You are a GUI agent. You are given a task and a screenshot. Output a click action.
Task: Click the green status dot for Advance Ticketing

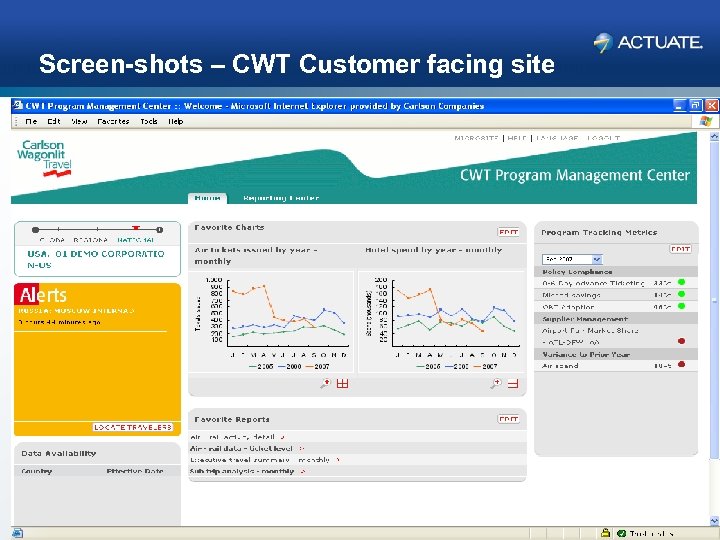(681, 282)
